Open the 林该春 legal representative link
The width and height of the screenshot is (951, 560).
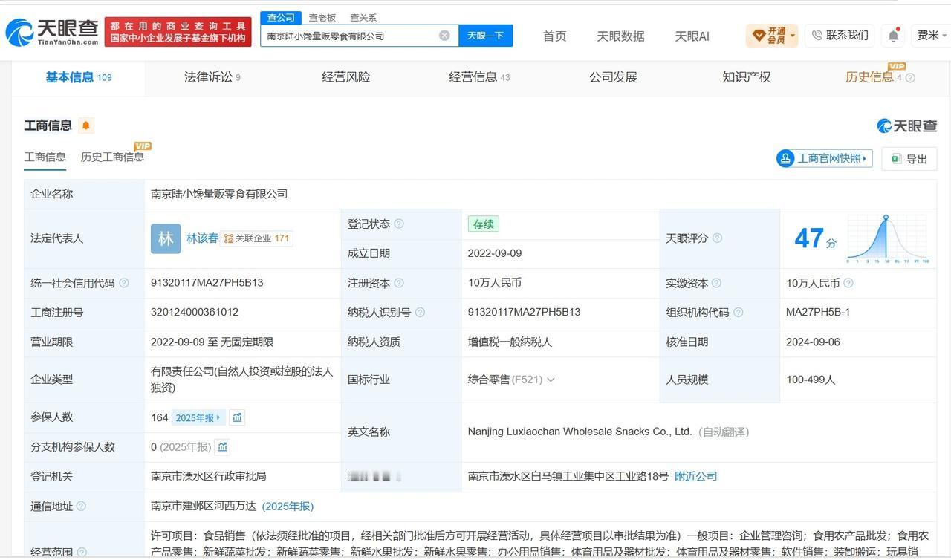202,238
